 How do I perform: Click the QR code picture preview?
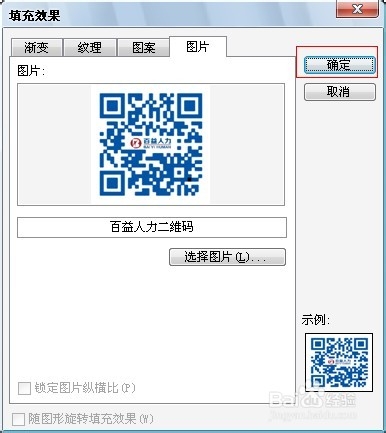coord(151,144)
